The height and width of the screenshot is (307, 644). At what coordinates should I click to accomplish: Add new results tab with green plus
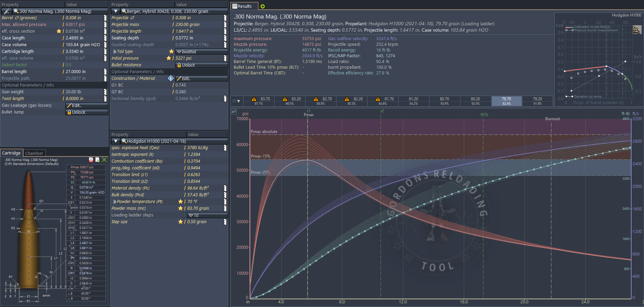263,6
